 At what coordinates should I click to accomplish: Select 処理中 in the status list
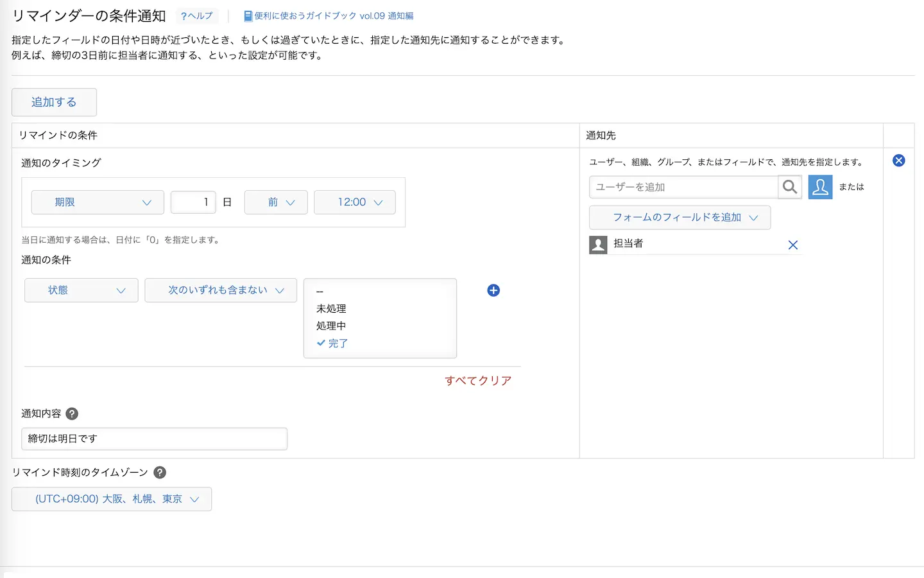tap(331, 326)
